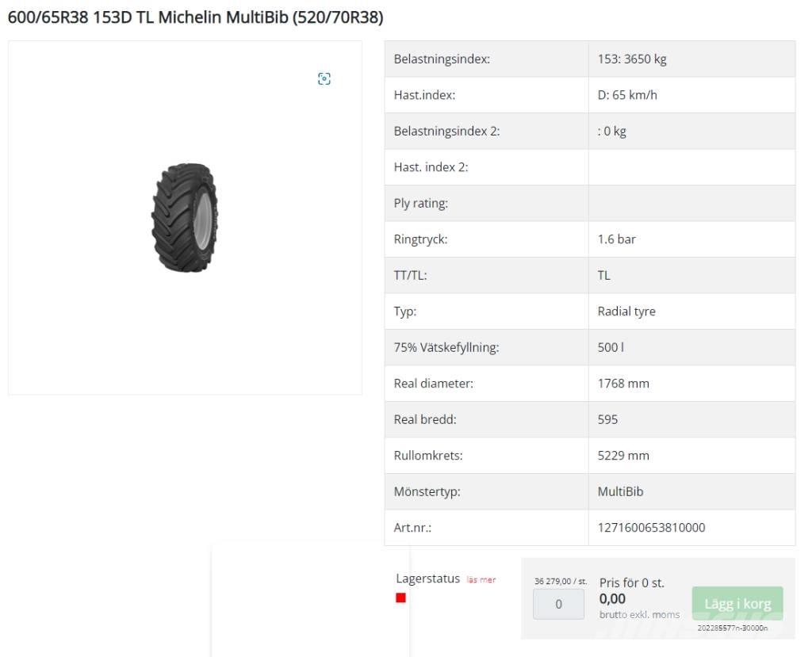Click the red Lagerstatus stock indicator

tap(400, 598)
